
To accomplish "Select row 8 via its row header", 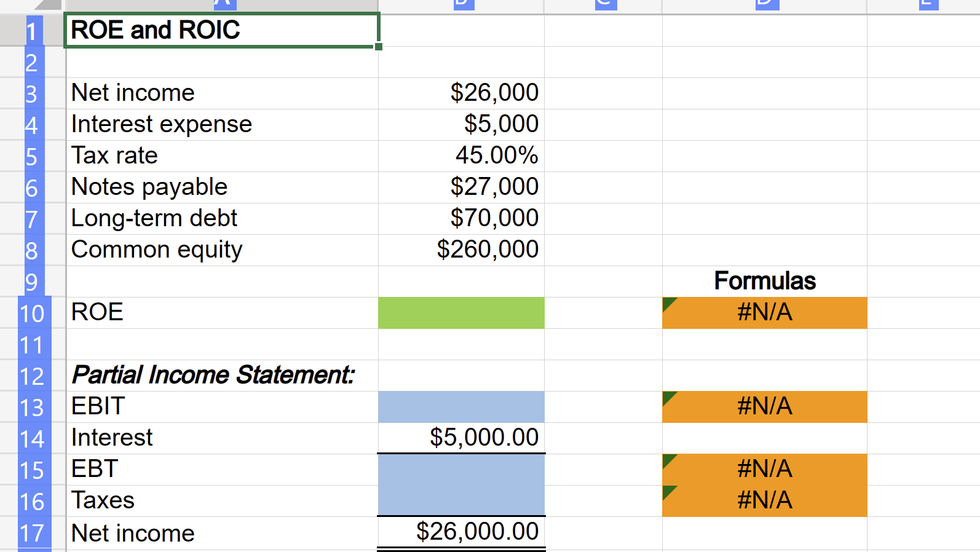I will tap(32, 250).
